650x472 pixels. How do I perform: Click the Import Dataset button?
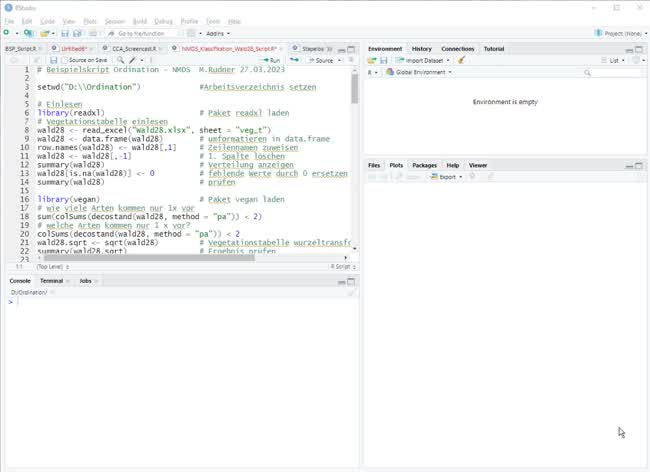pos(419,61)
